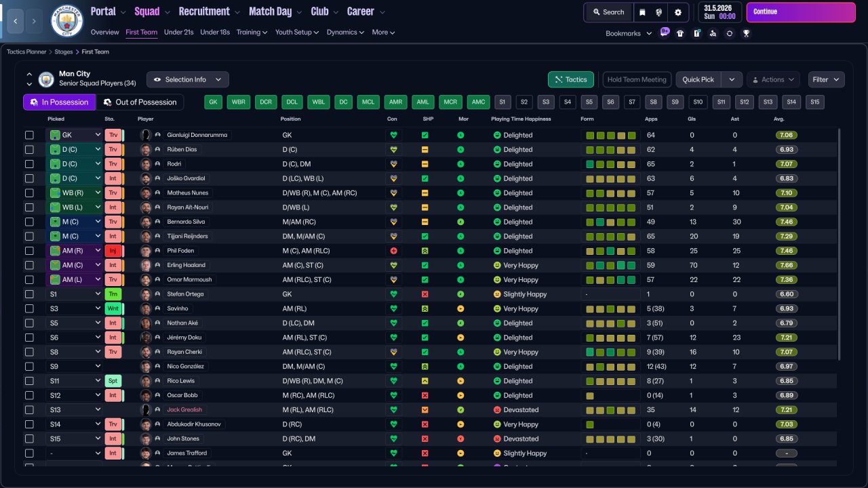Click Phil Foden's Inj status badge
The image size is (868, 488).
113,251
